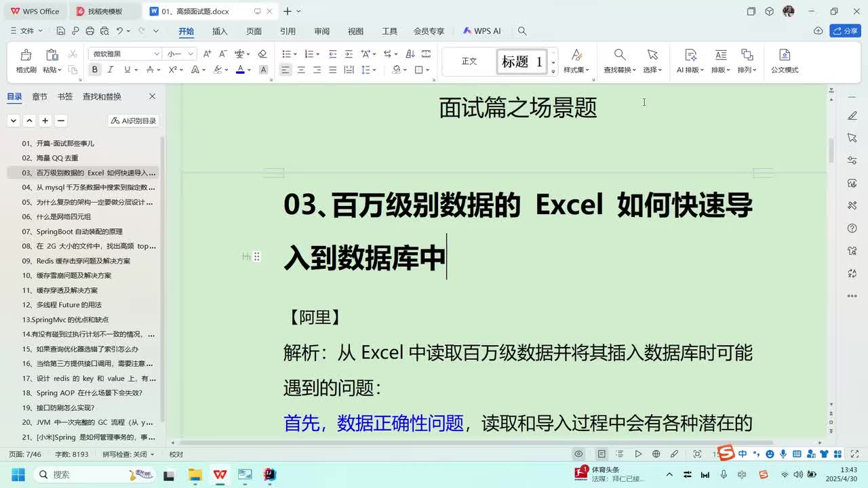
Task: Toggle left alignment button
Action: point(285,70)
